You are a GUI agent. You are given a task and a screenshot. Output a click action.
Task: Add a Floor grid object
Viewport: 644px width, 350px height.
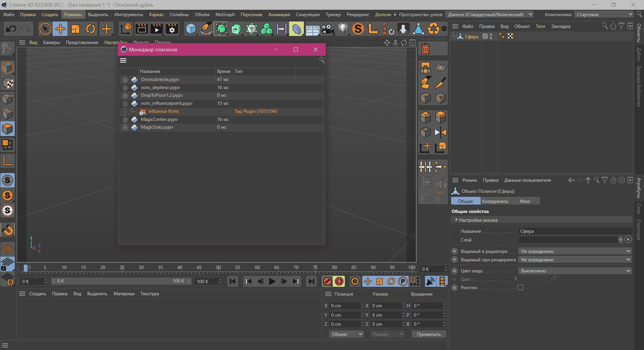coord(312,29)
